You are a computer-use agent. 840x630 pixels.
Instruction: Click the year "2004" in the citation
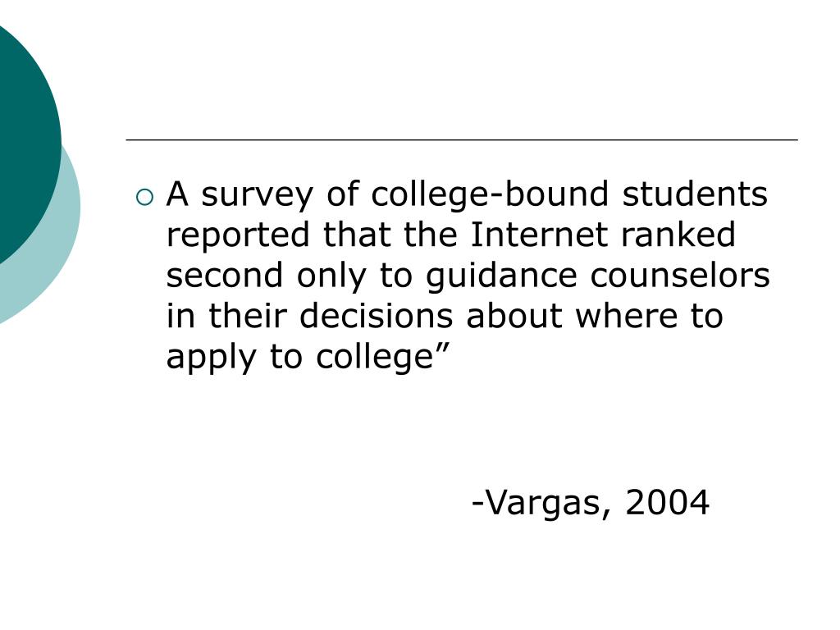pos(667,503)
